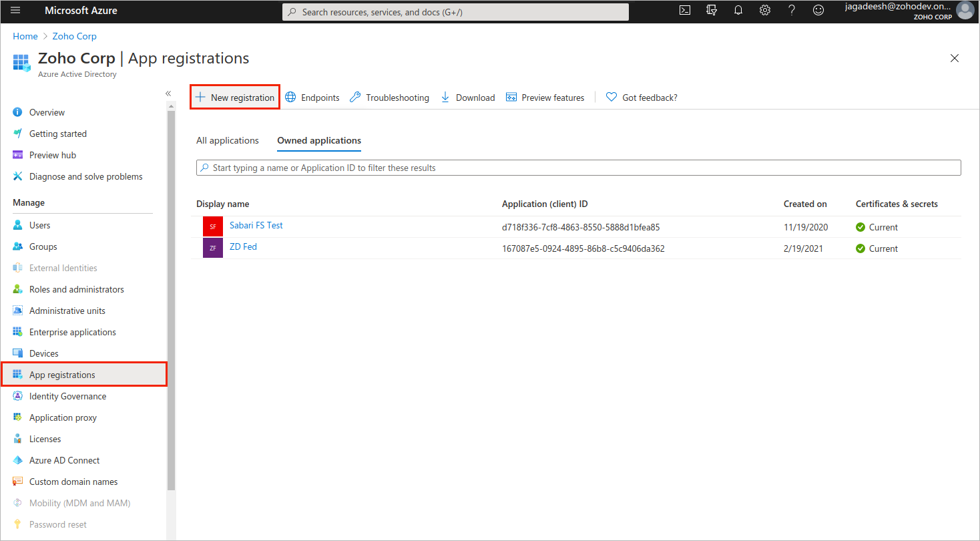The width and height of the screenshot is (980, 541).
Task: Open Endpoints from the toolbar
Action: point(312,98)
